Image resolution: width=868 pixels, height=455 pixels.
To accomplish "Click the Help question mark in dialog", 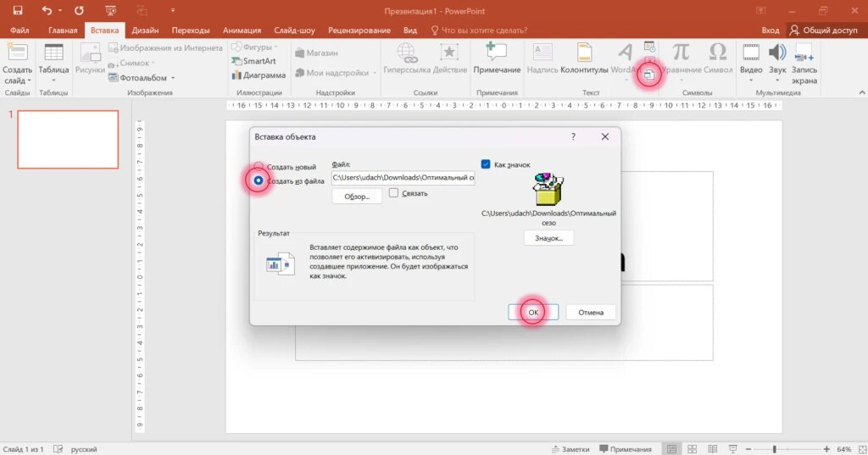I will (x=573, y=136).
